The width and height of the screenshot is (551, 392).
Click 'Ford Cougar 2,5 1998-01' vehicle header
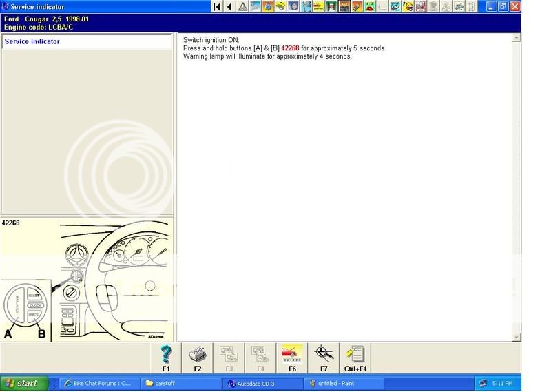(46, 19)
